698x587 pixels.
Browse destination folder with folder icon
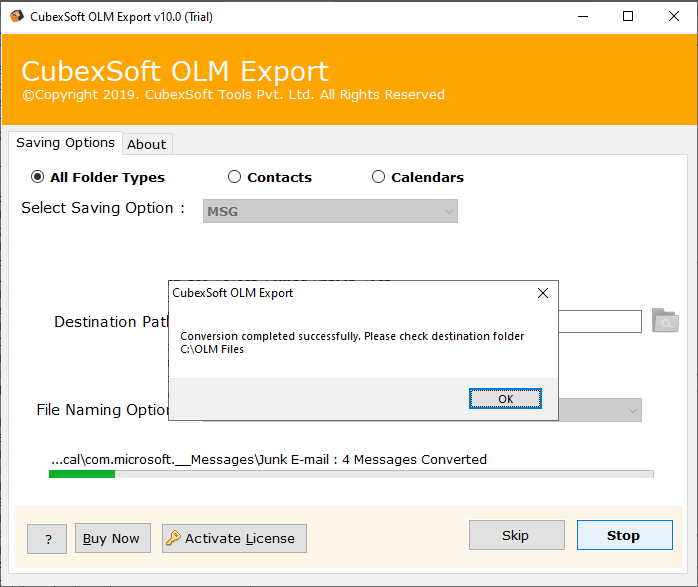[665, 320]
